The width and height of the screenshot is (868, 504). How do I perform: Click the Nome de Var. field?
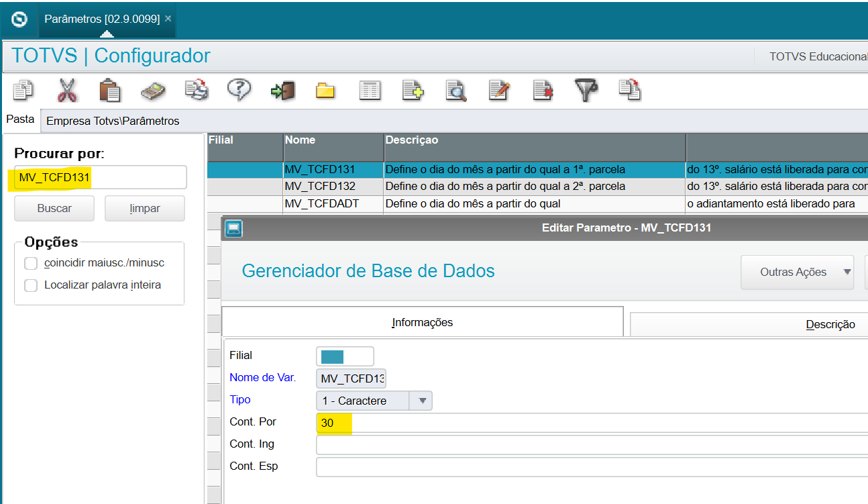coord(351,379)
